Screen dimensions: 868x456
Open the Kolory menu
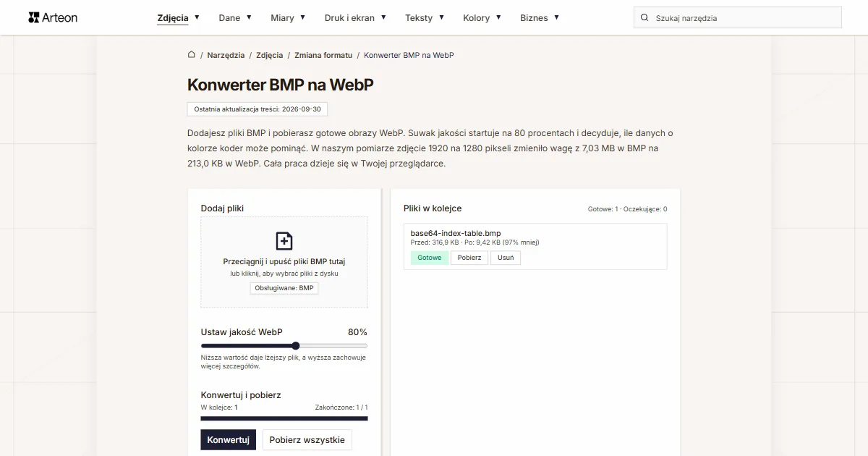pos(476,18)
